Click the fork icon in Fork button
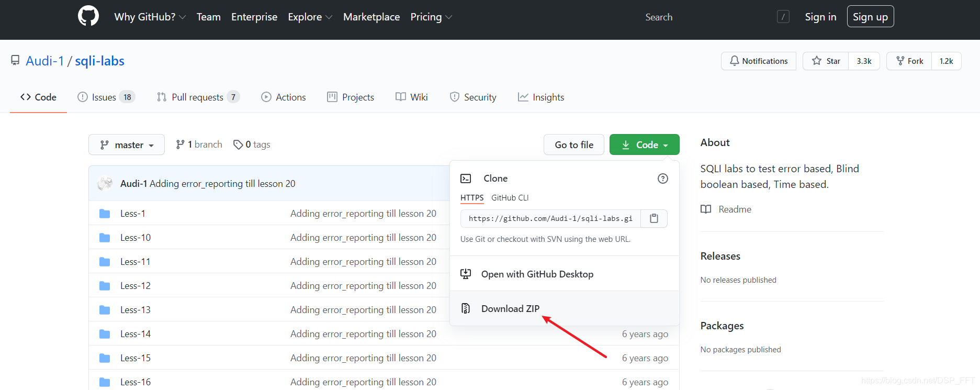The width and height of the screenshot is (980, 390). [x=900, y=61]
